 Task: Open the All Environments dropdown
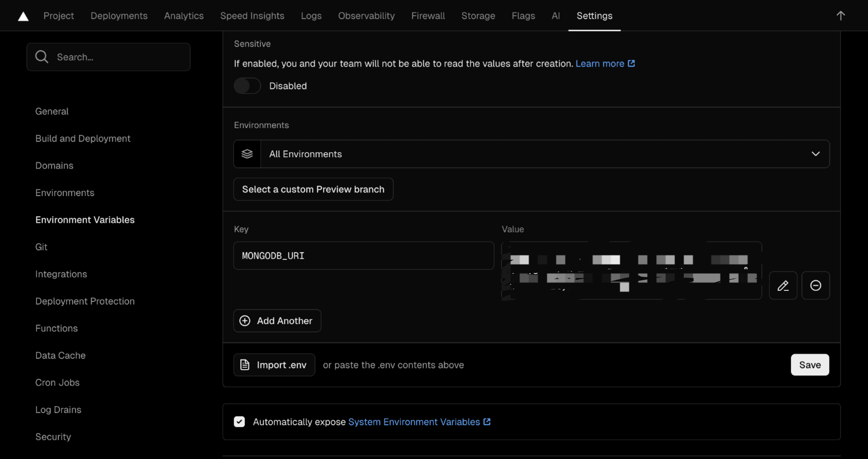click(x=532, y=154)
